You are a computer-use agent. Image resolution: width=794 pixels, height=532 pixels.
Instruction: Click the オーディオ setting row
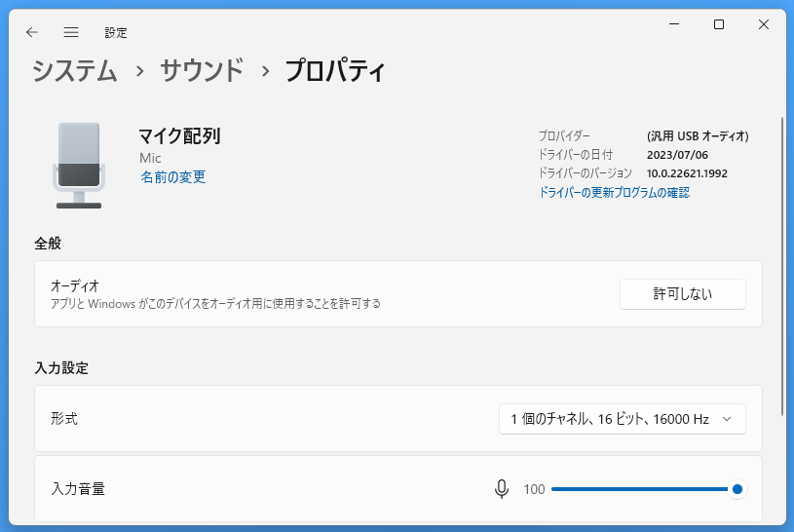(398, 294)
